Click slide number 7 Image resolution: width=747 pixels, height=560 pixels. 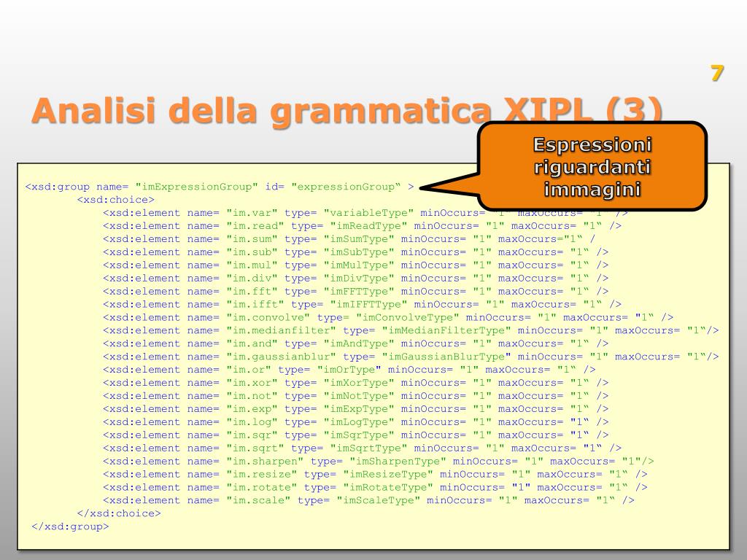tap(717, 73)
